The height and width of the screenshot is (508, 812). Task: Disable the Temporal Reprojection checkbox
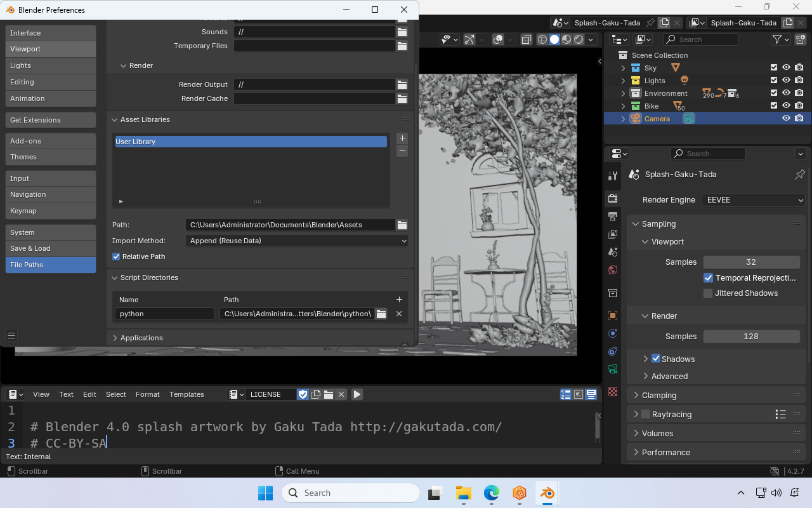click(x=708, y=278)
